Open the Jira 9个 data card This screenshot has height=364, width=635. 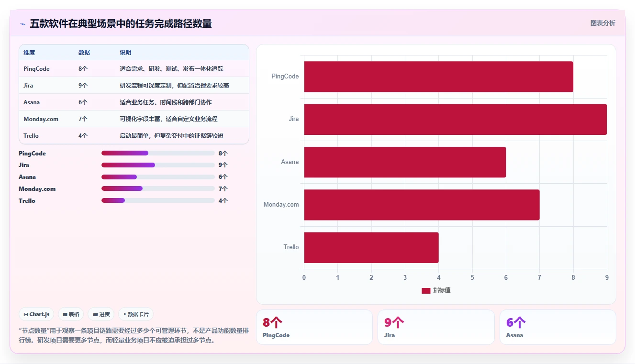tap(436, 327)
